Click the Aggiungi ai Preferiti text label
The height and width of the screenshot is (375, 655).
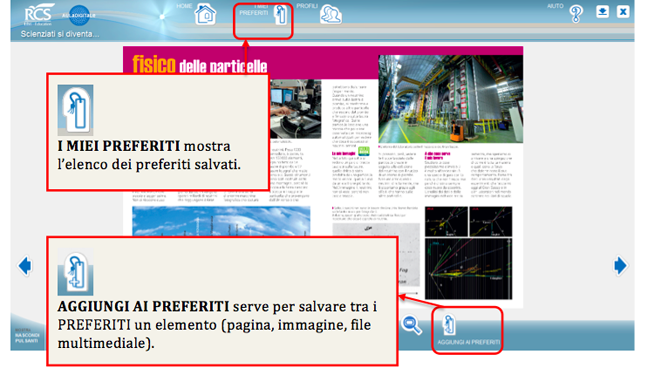[x=468, y=342]
